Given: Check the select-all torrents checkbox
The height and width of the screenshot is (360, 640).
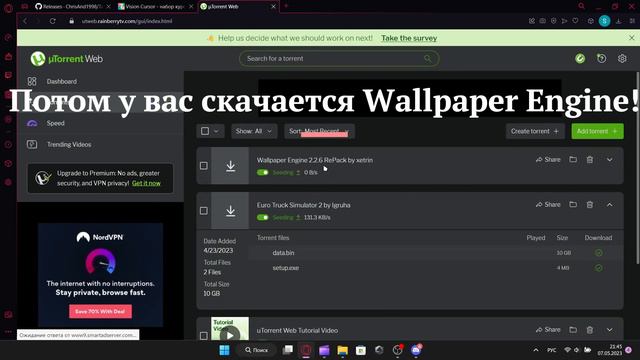Looking at the screenshot, I should coord(205,131).
